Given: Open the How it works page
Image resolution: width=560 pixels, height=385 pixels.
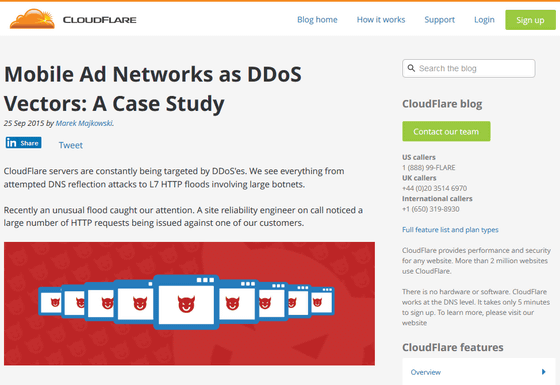Looking at the screenshot, I should pos(381,20).
